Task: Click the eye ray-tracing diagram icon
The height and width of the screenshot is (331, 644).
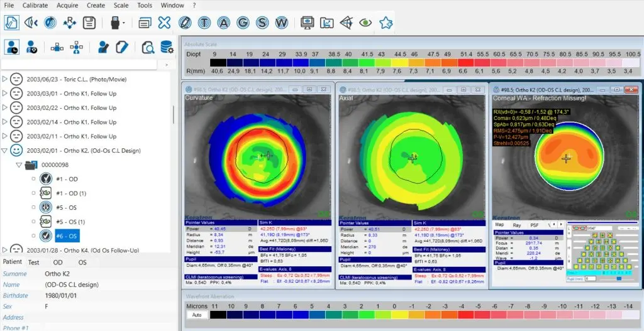Action: [347, 23]
